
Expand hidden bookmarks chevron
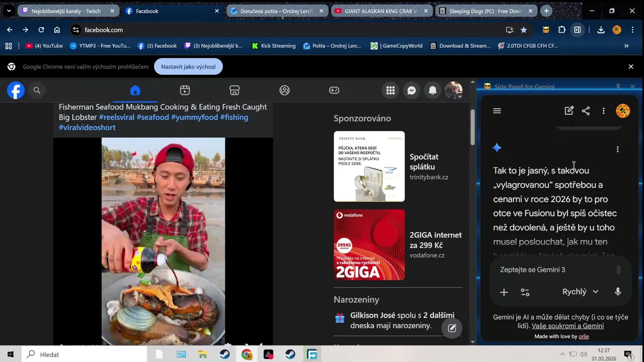pos(626,46)
